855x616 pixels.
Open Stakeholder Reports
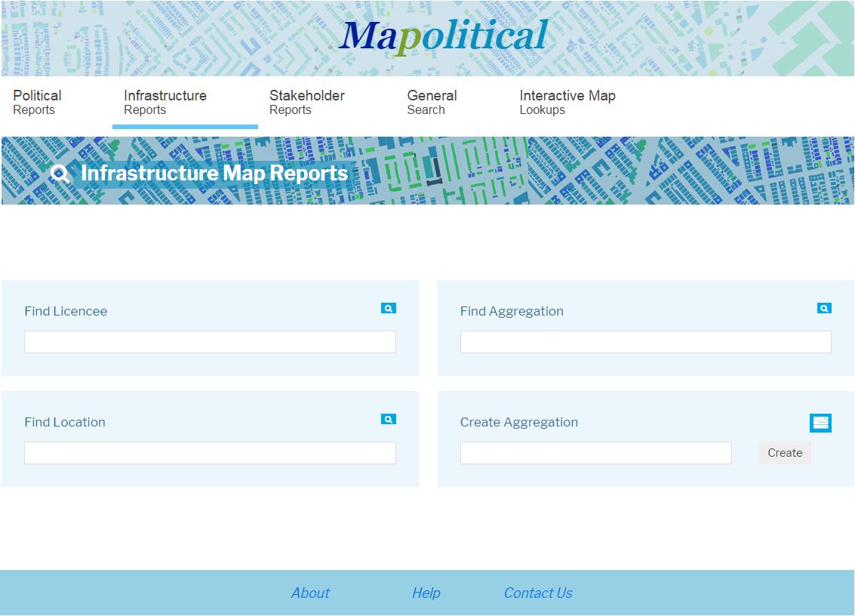coord(306,102)
